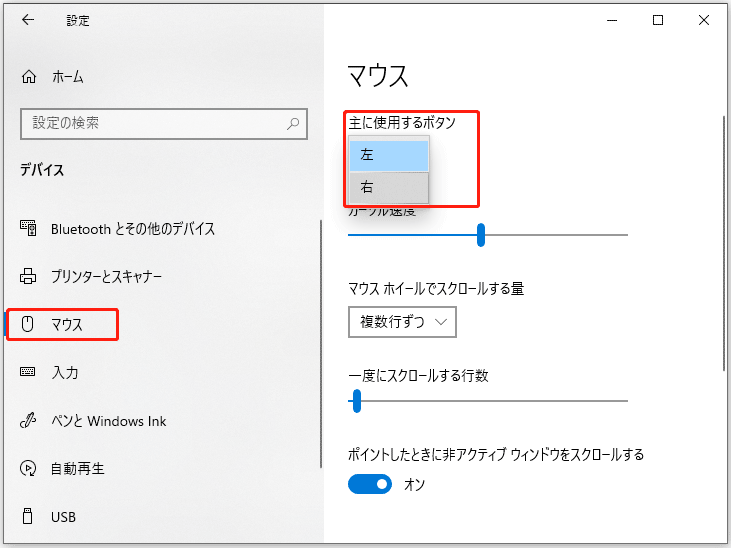This screenshot has height=548, width=731.
Task: Click the 一度にスクロールする行数 label
Action: point(418,376)
